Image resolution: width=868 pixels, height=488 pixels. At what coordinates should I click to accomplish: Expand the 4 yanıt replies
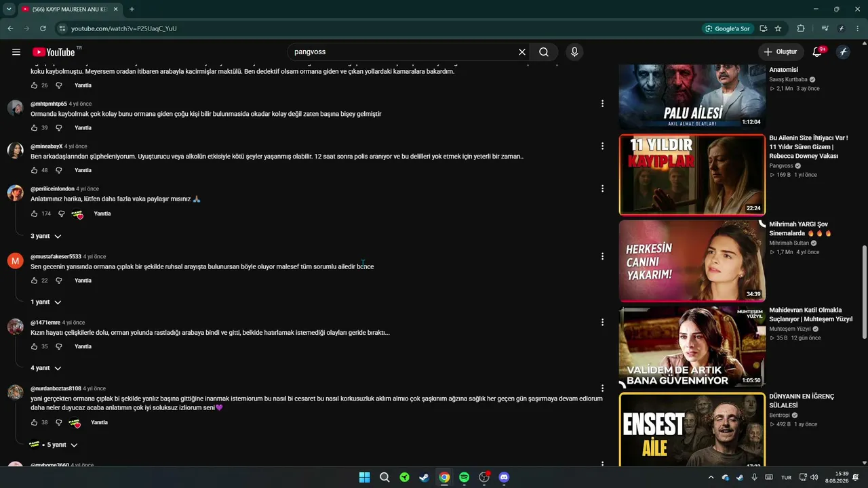click(x=46, y=368)
